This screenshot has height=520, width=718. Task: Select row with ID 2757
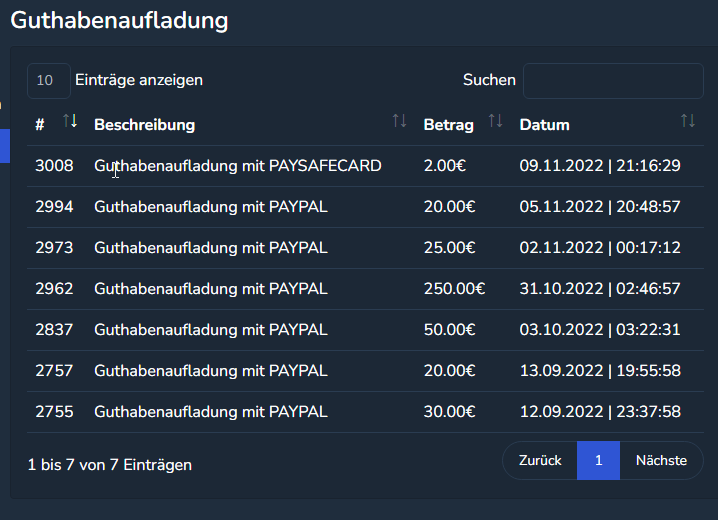54,371
